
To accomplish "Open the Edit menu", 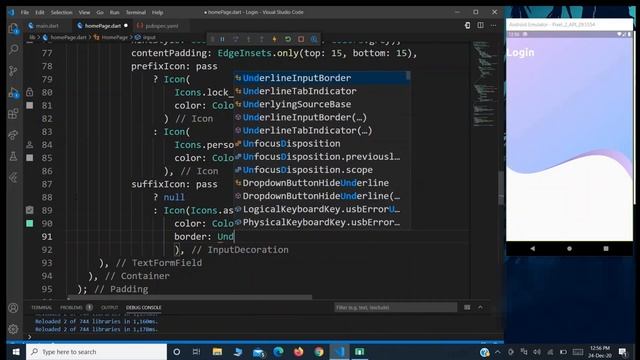I will (x=40, y=12).
